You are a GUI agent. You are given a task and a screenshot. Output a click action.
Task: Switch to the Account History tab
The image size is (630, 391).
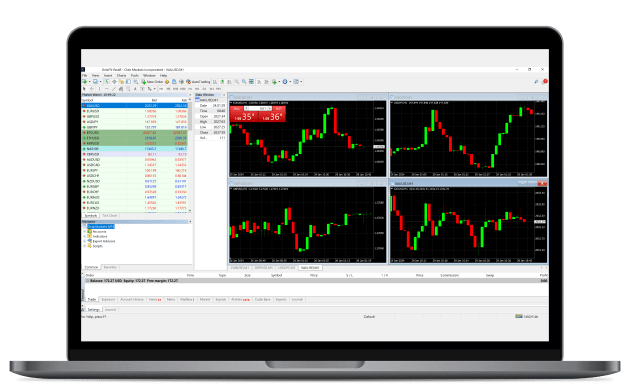coord(132,299)
